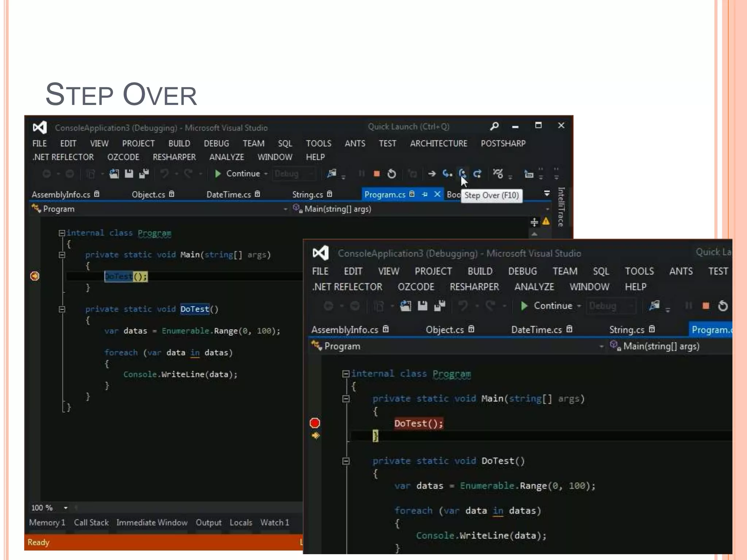Close Program.cs tab in back window
The height and width of the screenshot is (560, 747).
pyautogui.click(x=437, y=194)
